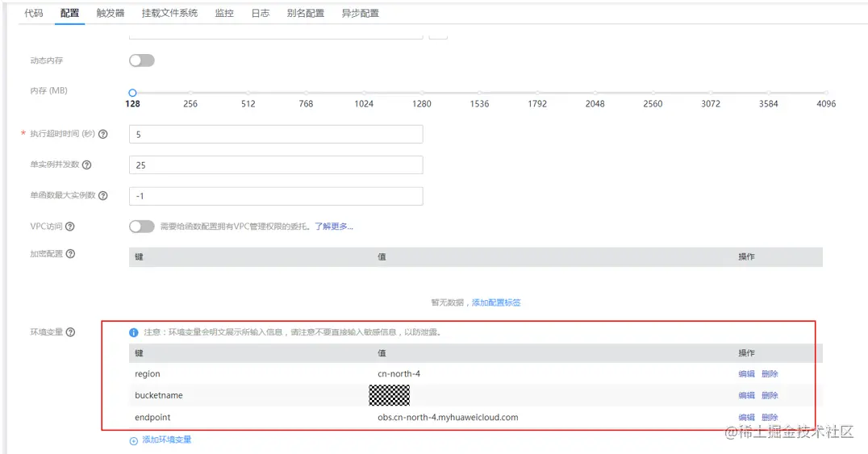
Task: Open the 挂载文件系统 tab
Action: click(169, 13)
